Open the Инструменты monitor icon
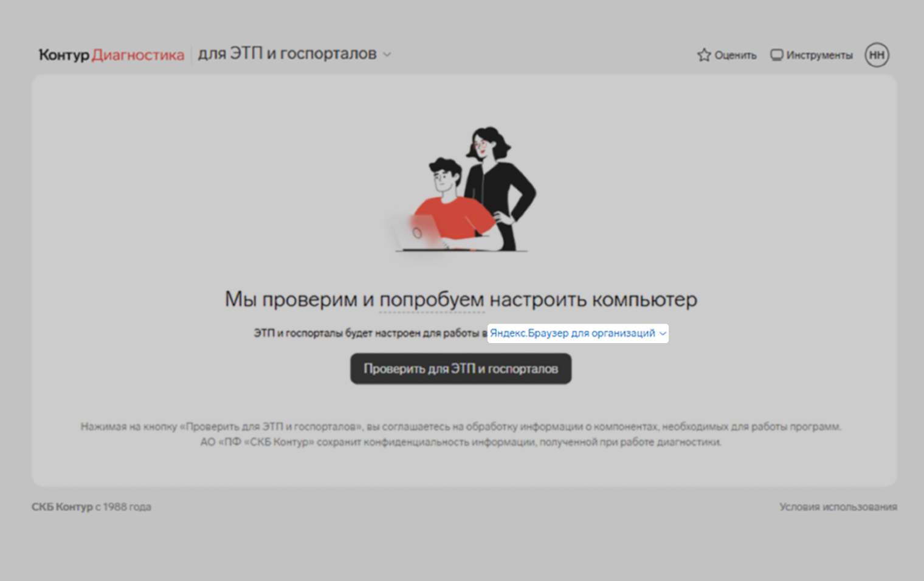 (777, 55)
